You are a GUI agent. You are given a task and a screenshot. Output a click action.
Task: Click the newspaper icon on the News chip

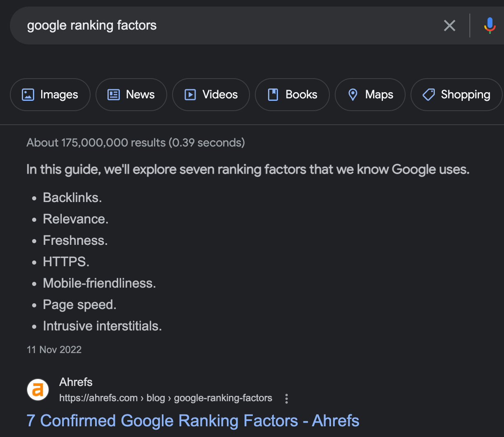point(114,95)
